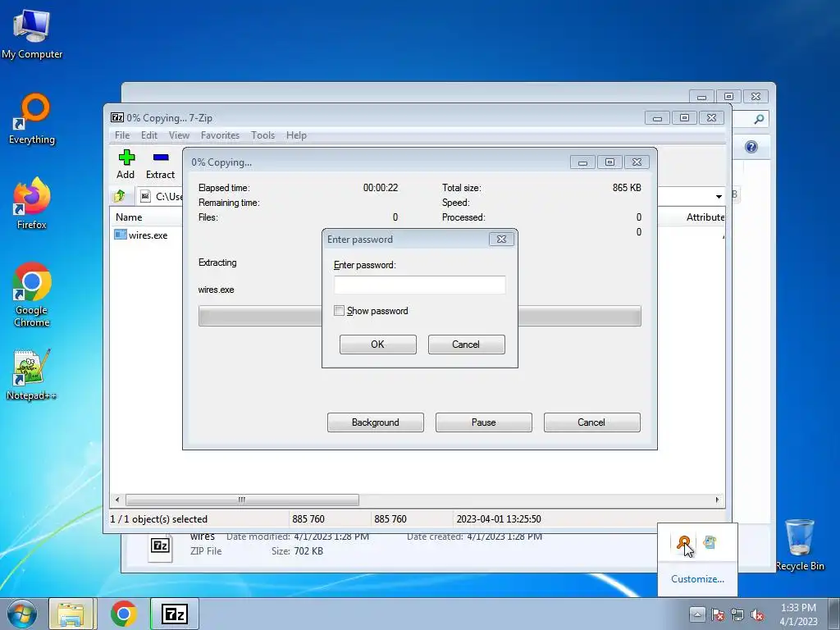This screenshot has height=630, width=840.
Task: Open Chrome from the taskbar
Action: click(124, 614)
